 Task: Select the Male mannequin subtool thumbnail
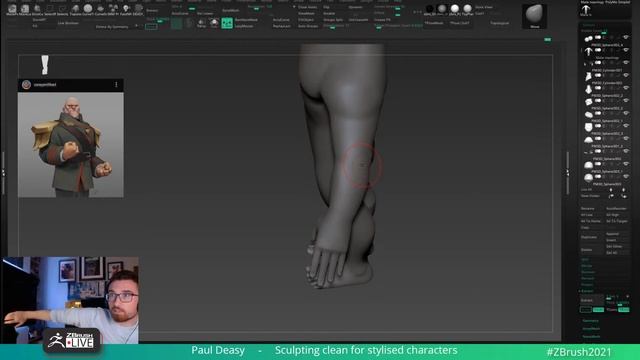[x=588, y=51]
